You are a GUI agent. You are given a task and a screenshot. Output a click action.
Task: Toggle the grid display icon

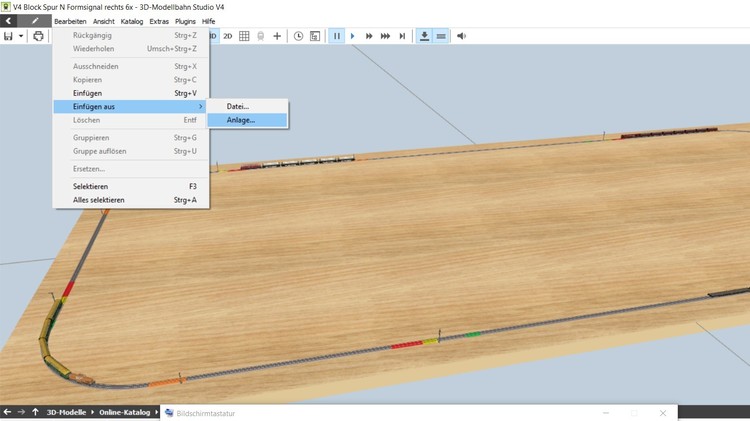[x=244, y=36]
